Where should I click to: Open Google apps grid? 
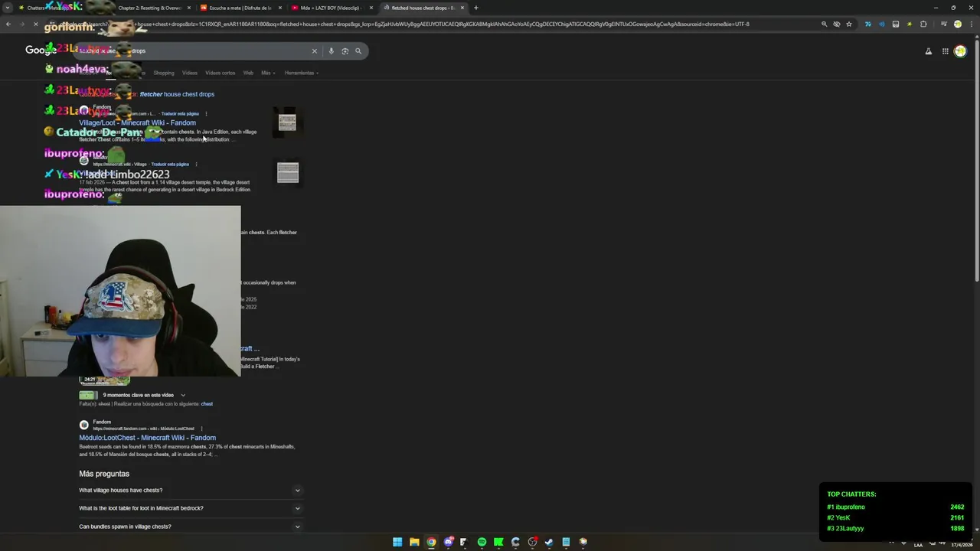point(946,51)
